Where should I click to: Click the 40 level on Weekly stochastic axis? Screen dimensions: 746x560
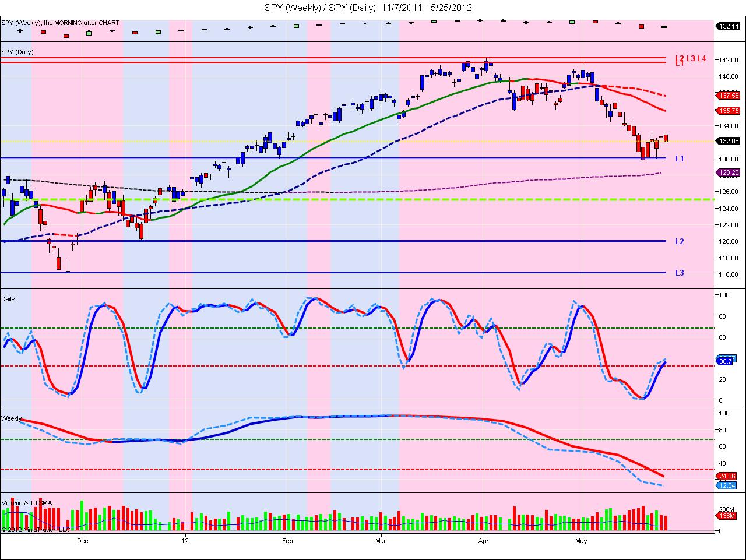point(723,464)
